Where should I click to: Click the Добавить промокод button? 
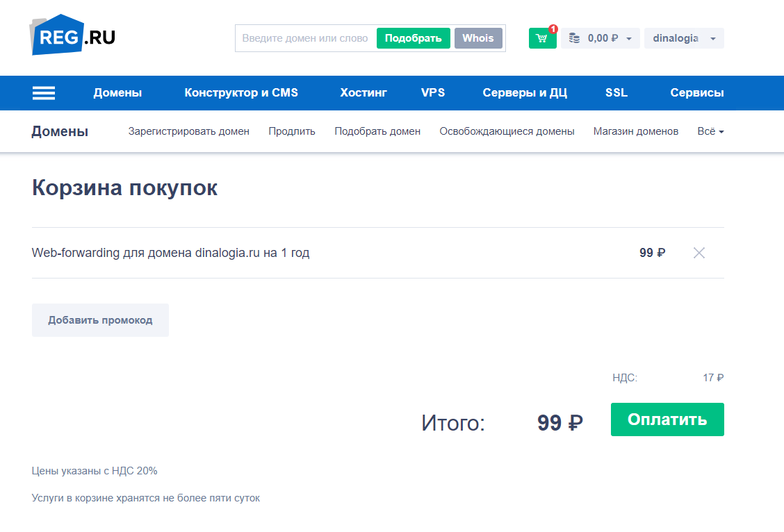pyautogui.click(x=100, y=320)
